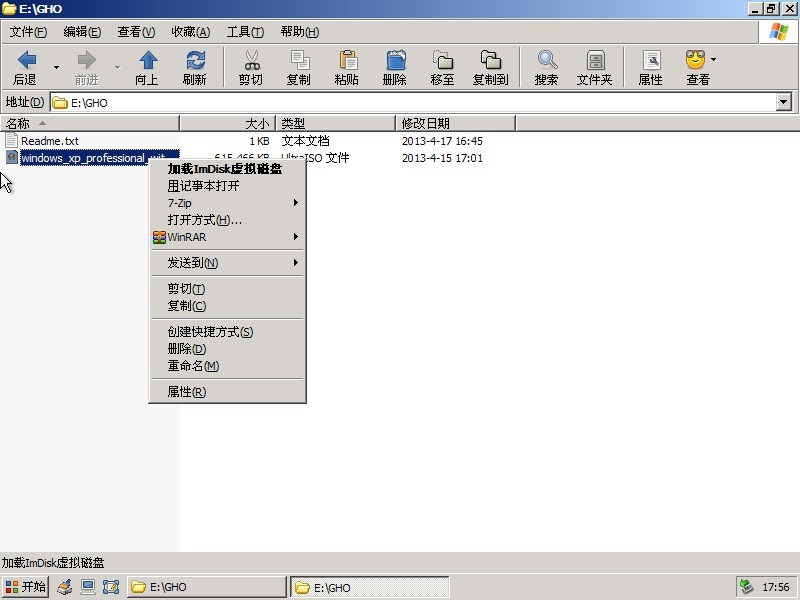The width and height of the screenshot is (800, 600).
Task: Click the Back (后退) toolbar arrow
Action: coord(26,60)
